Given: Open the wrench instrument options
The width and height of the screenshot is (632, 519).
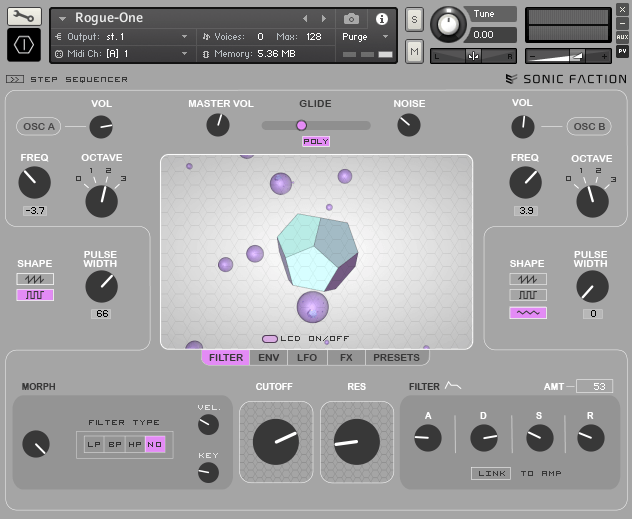Looking at the screenshot, I should point(24,17).
